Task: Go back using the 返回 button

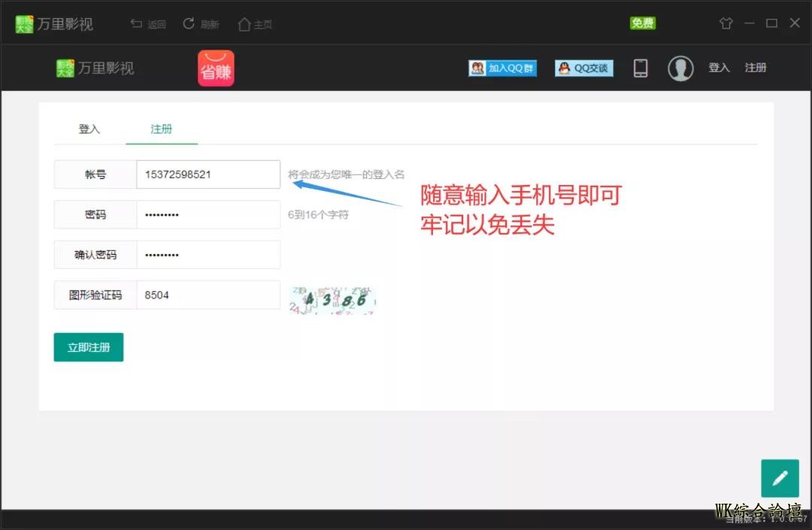Action: 148,24
